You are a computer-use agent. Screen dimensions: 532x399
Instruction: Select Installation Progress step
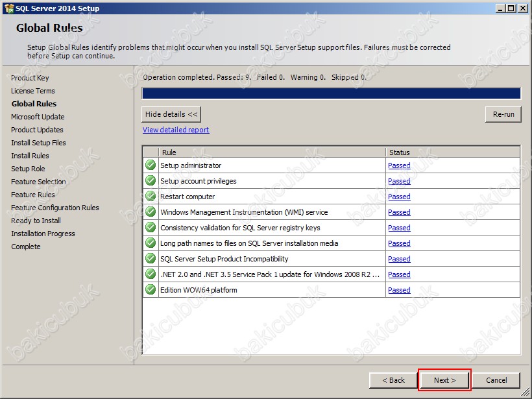point(43,234)
